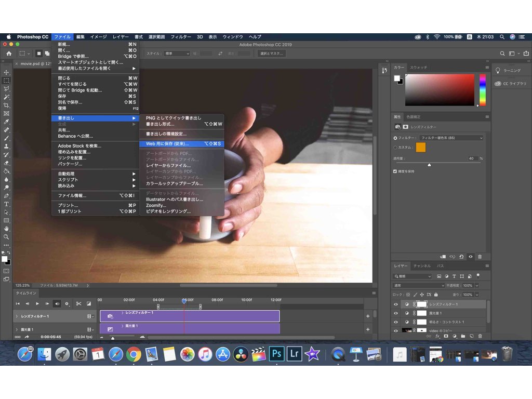Hide the 明るさ・コントラスト 1 layer
Screen dimensions: 532x399
395,322
